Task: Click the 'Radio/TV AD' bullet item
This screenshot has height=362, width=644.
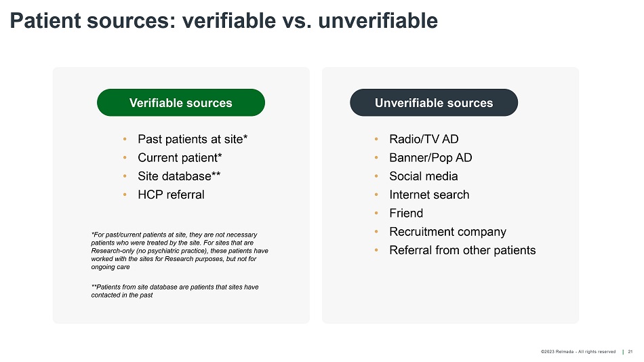Action: click(x=424, y=139)
